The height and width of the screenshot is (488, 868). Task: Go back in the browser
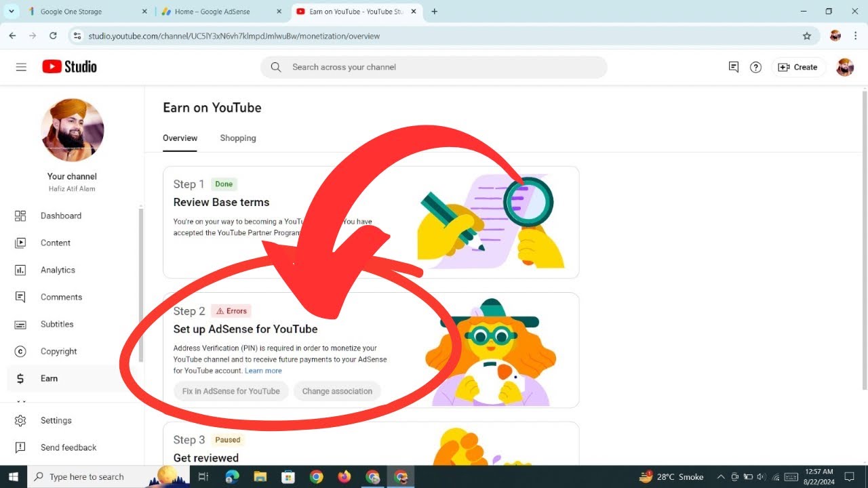pyautogui.click(x=12, y=36)
